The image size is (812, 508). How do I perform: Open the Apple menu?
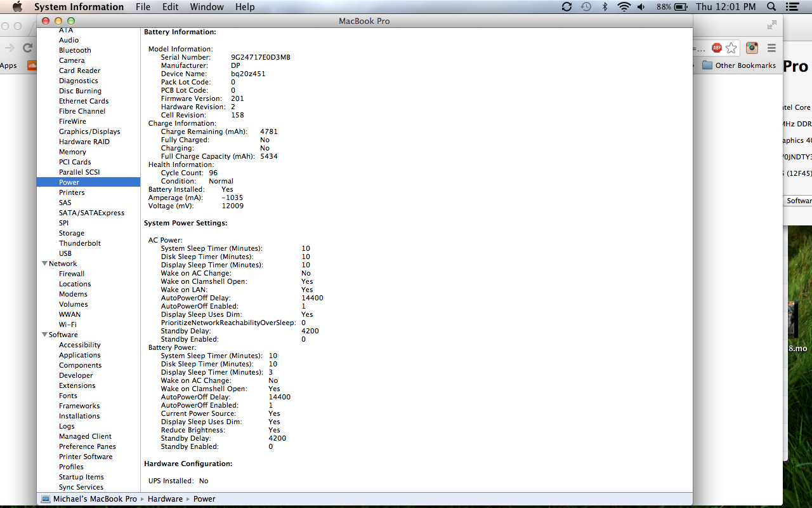pos(17,7)
